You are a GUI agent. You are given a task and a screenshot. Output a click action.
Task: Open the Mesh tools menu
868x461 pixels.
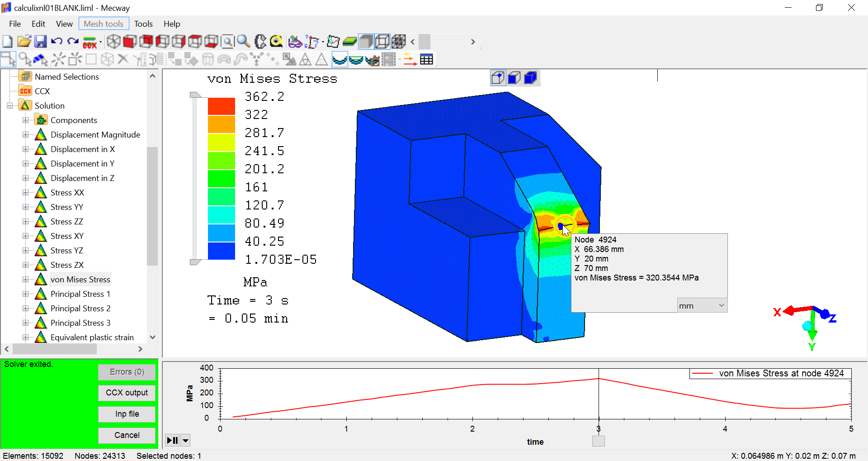(x=104, y=24)
